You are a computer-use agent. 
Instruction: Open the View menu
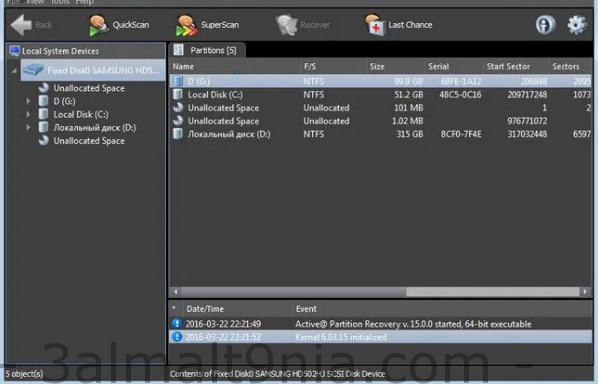coord(35,2)
